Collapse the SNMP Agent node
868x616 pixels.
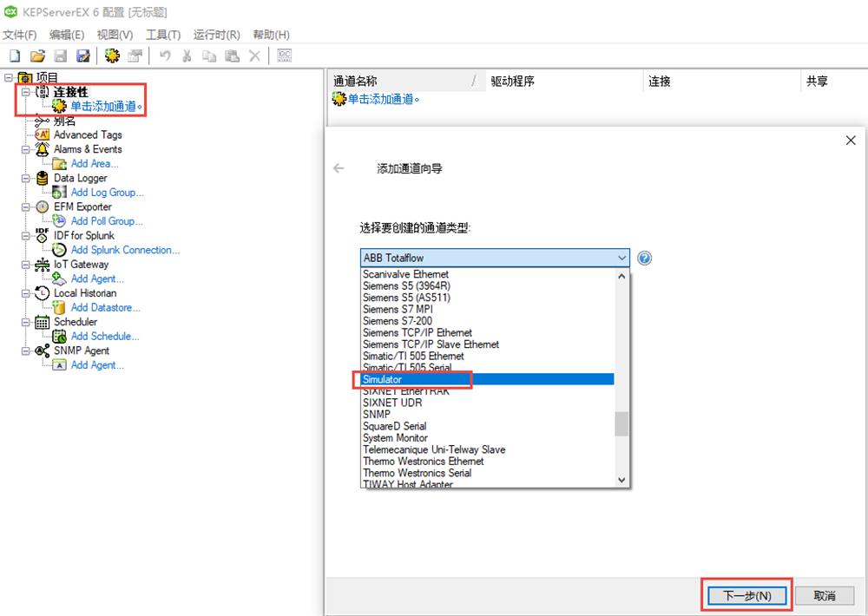(25, 351)
